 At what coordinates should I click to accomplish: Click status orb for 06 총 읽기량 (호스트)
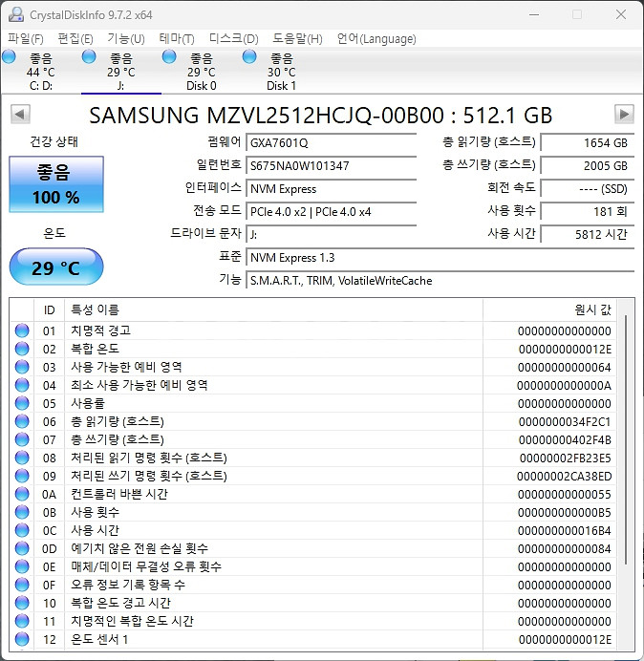coord(22,421)
